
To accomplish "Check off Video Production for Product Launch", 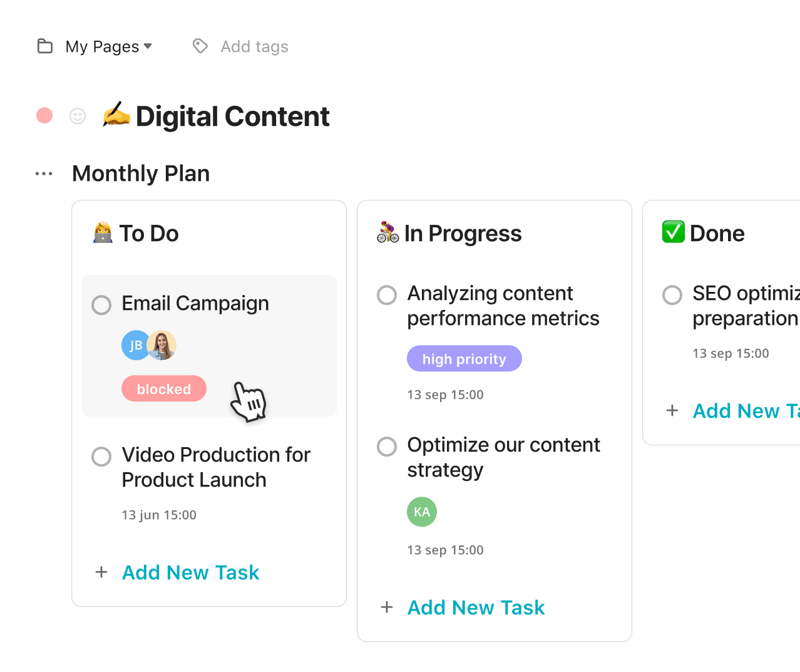I will (x=101, y=457).
